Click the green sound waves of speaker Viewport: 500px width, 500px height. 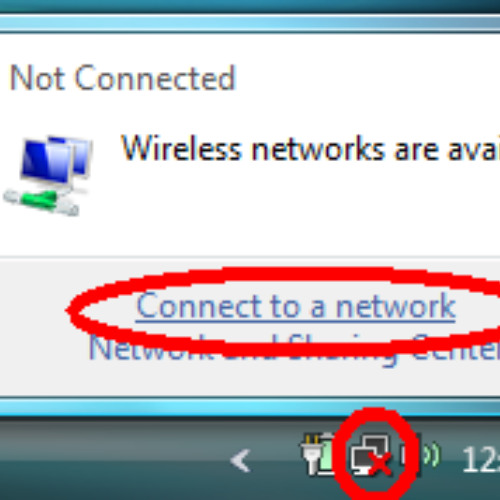pos(433,455)
